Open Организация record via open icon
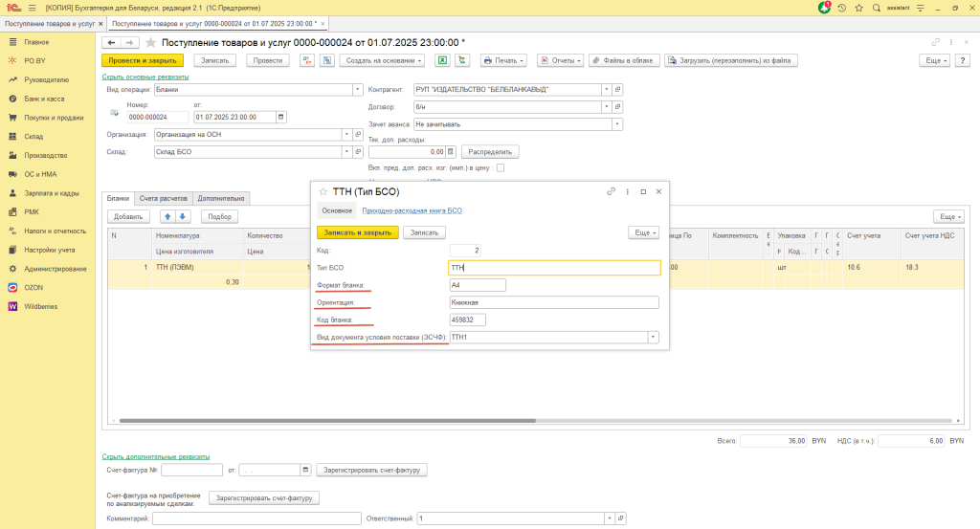The height and width of the screenshot is (529, 980). tap(358, 134)
